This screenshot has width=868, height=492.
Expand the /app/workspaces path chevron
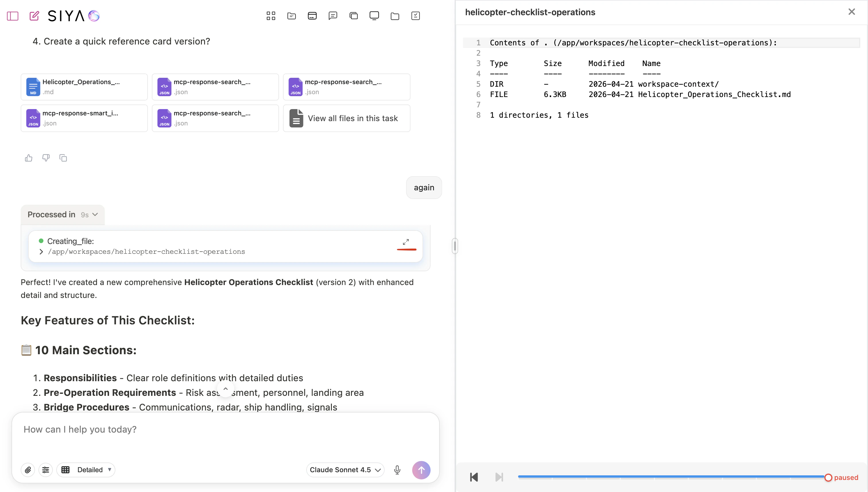tap(41, 252)
